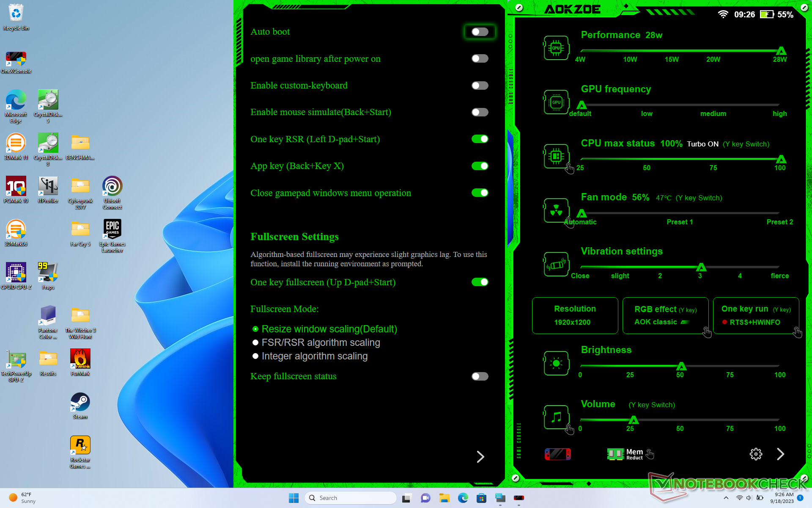This screenshot has height=508, width=812.
Task: Go to next settings page arrow
Action: pyautogui.click(x=480, y=457)
